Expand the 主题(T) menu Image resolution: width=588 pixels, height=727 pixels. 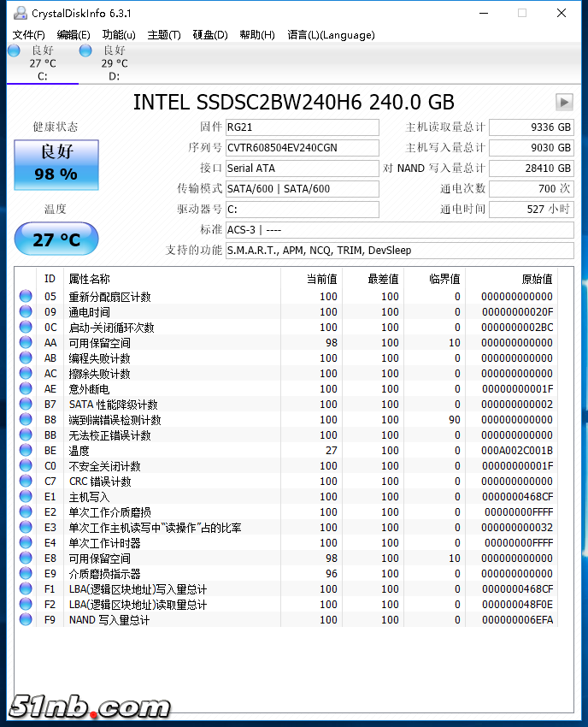tap(164, 35)
